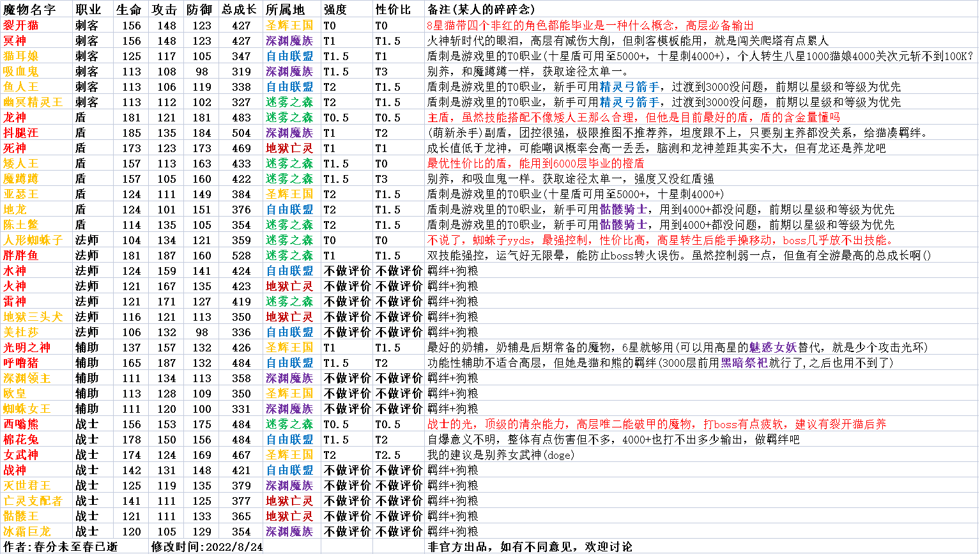Click the 矮人王 name cell

tap(21, 164)
